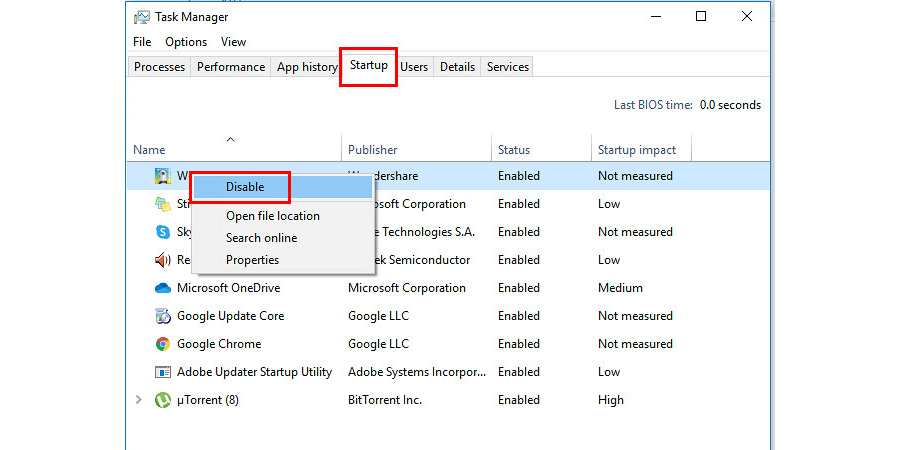Open the File menu
Screen dimensions: 900x450
[x=142, y=42]
